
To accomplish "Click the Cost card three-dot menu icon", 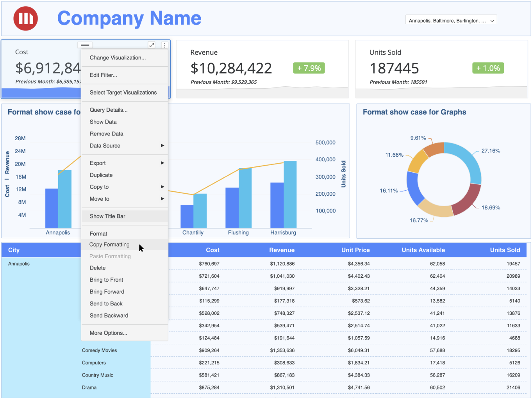I will (164, 45).
